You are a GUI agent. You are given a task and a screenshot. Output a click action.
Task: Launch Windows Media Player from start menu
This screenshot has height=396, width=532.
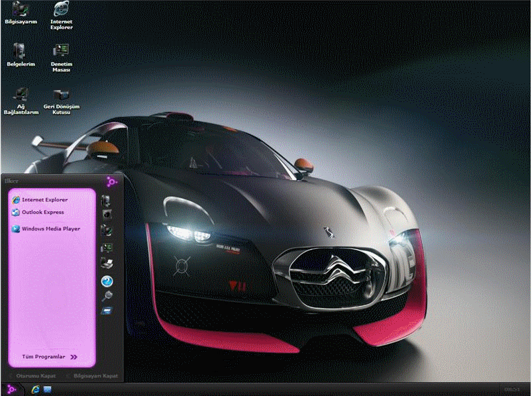tap(46, 228)
